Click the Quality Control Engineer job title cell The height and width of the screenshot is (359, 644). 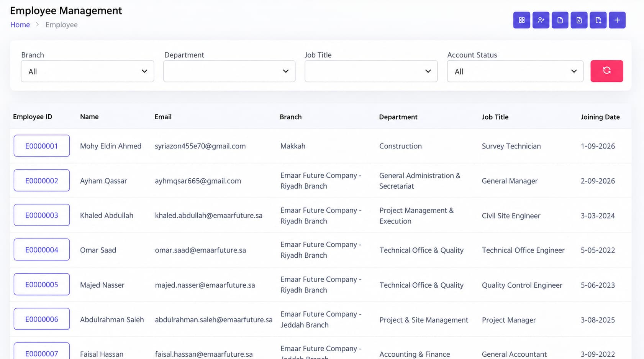click(522, 285)
